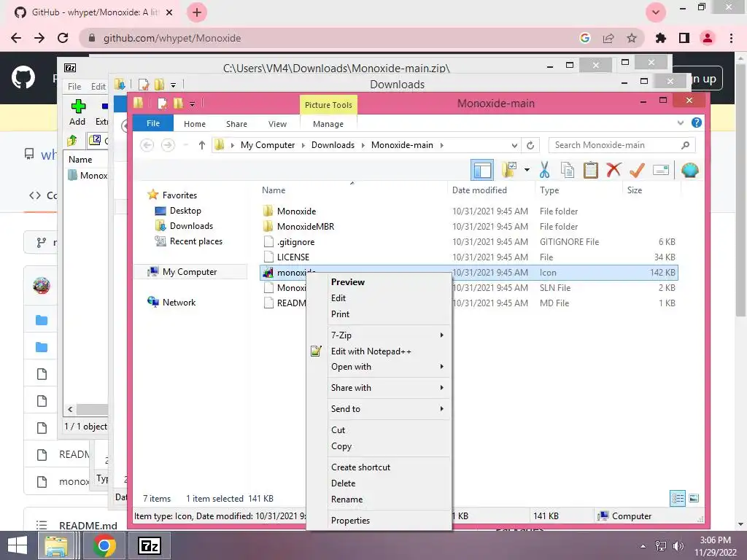The height and width of the screenshot is (560, 747).
Task: Sort by the Type column header
Action: (x=549, y=190)
